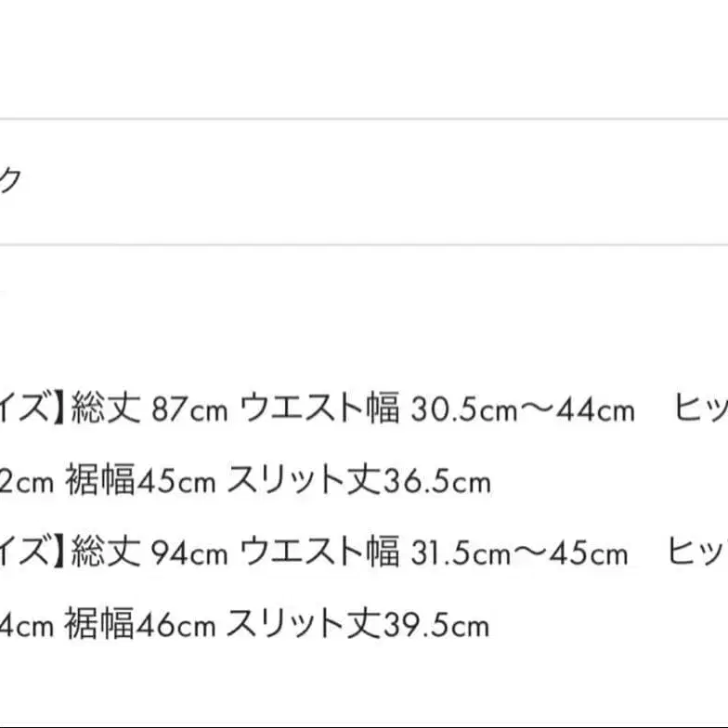Click the 2cm text before 裾幅45cm

[x=25, y=482]
